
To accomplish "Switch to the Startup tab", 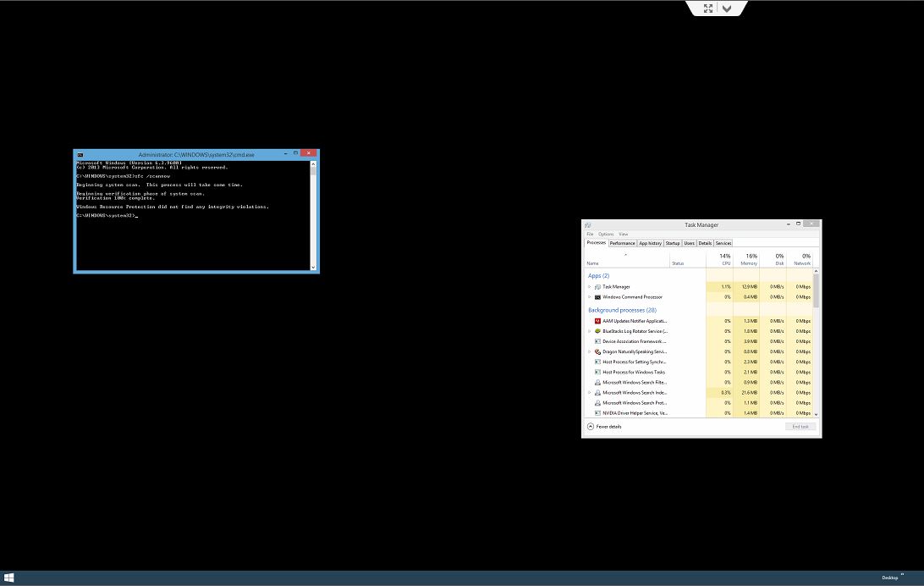I will coord(673,243).
